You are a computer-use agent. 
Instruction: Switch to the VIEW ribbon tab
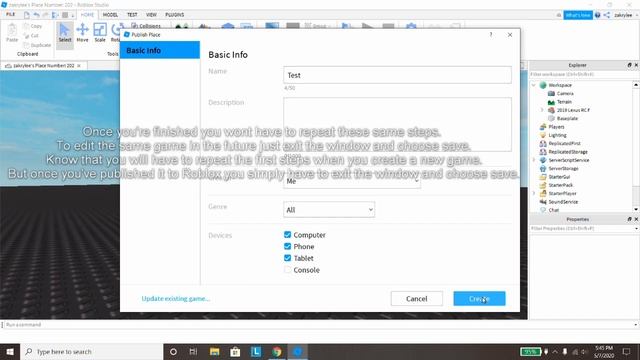pyautogui.click(x=151, y=15)
